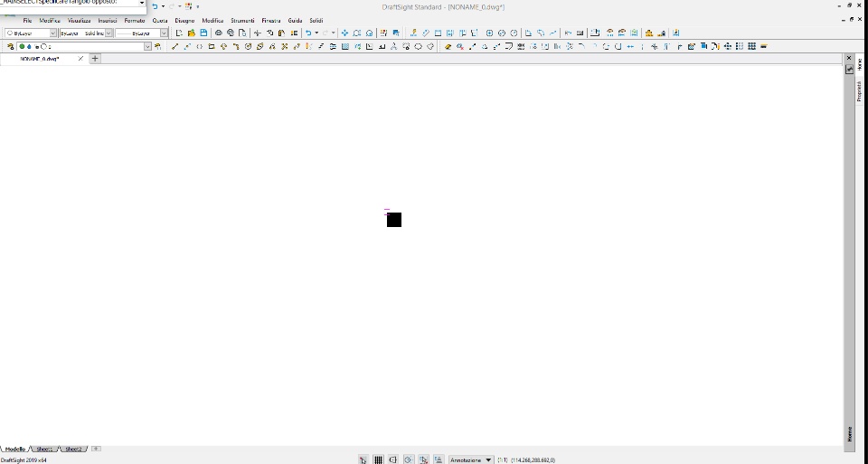Click the zoom window icon
Image resolution: width=868 pixels, height=464 pixels.
coord(357,33)
